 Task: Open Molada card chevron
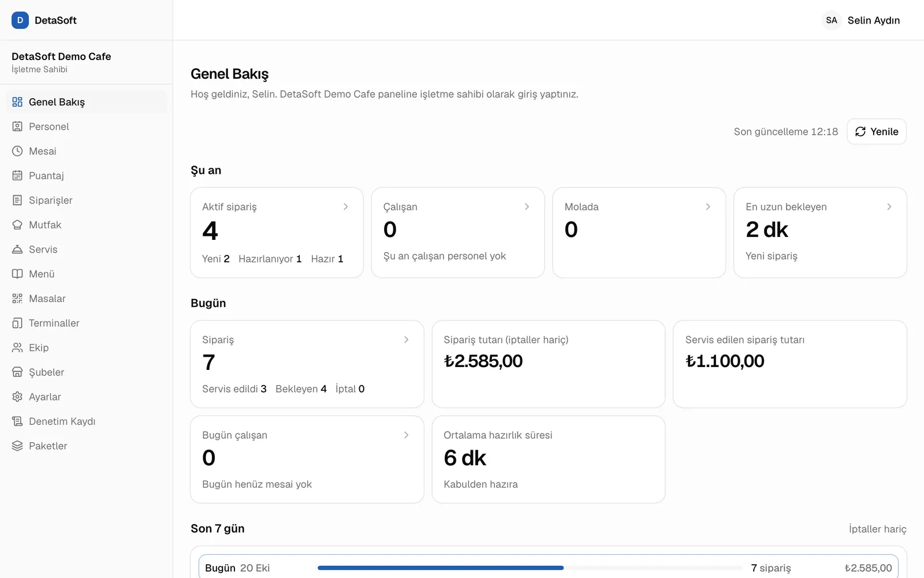point(708,206)
